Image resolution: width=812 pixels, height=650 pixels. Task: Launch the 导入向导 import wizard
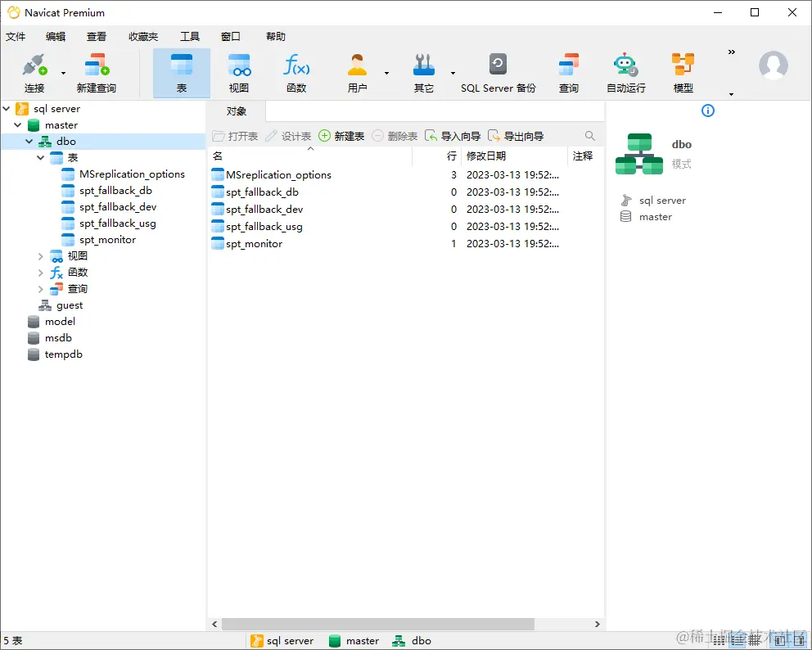click(x=453, y=136)
